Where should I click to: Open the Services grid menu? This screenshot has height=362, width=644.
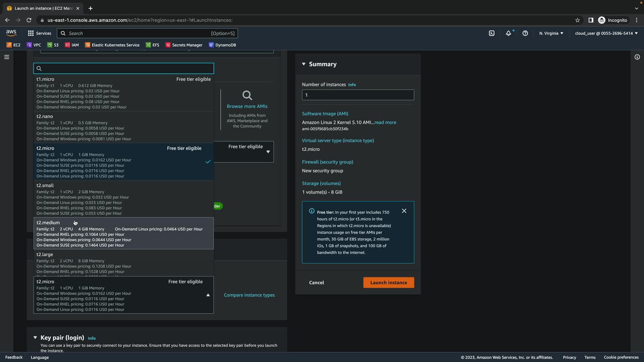click(x=40, y=33)
